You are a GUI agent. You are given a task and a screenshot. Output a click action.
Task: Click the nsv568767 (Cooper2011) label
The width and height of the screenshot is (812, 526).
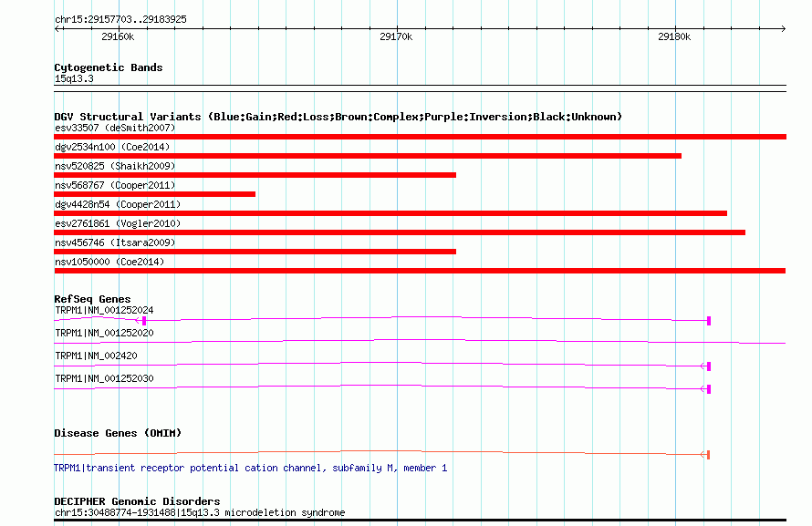(115, 185)
